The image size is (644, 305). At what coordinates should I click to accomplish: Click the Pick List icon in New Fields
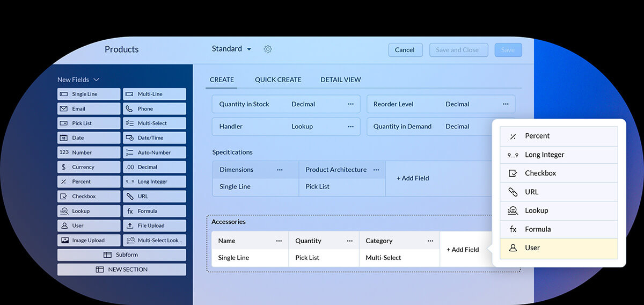[x=64, y=123]
